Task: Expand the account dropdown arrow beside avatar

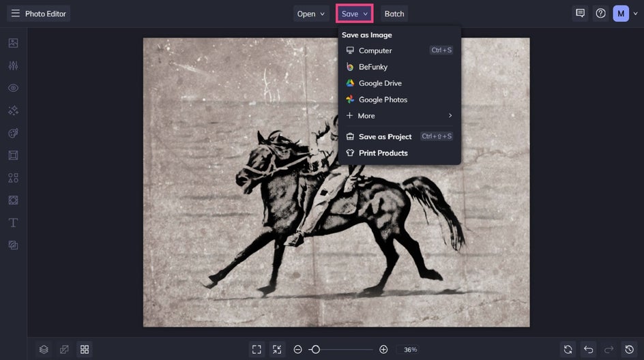Action: tap(635, 14)
